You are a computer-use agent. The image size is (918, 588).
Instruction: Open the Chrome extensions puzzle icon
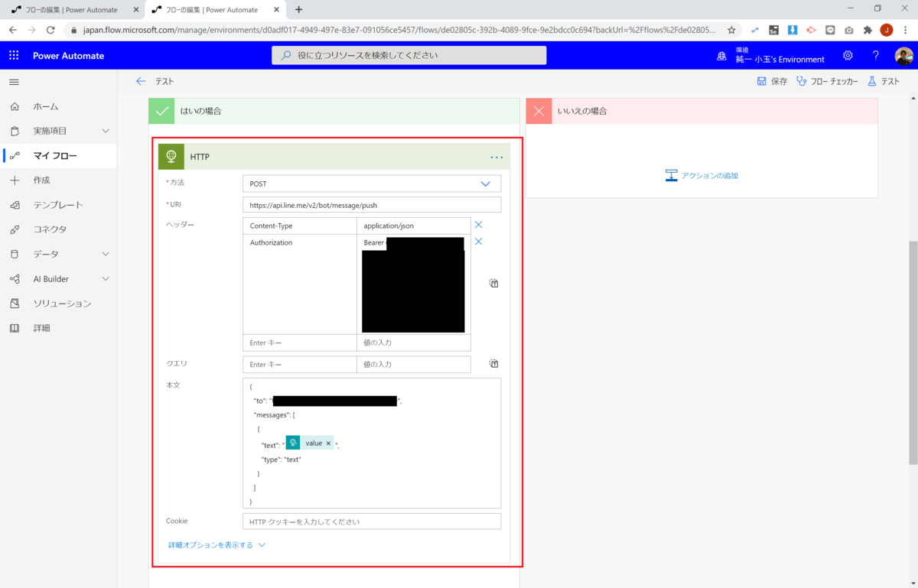click(x=868, y=30)
